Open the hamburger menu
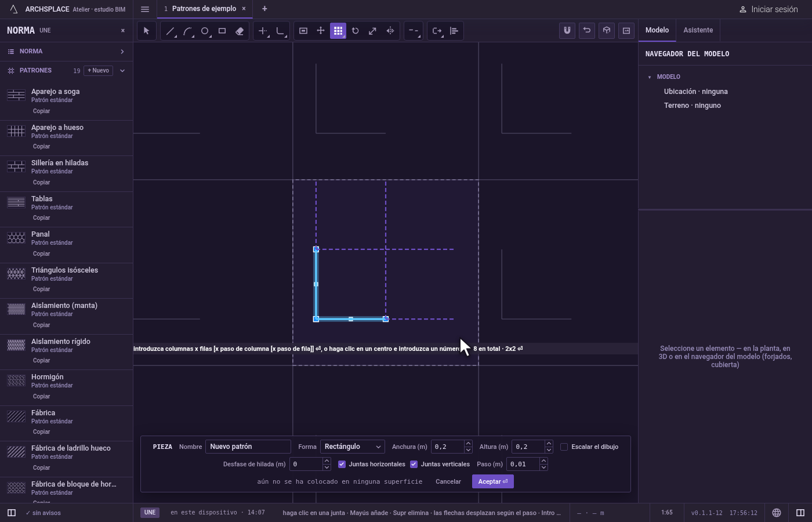The image size is (812, 522). (x=145, y=9)
